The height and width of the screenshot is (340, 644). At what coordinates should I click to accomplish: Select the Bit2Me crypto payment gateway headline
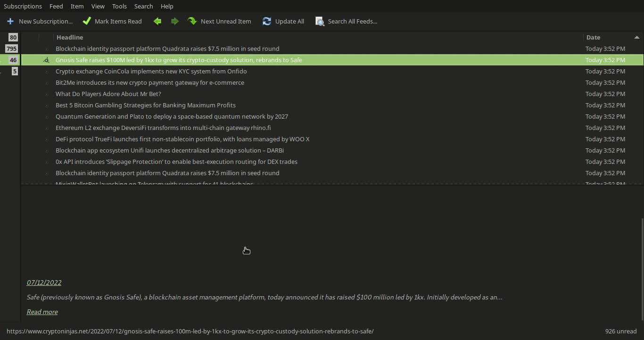tap(150, 82)
